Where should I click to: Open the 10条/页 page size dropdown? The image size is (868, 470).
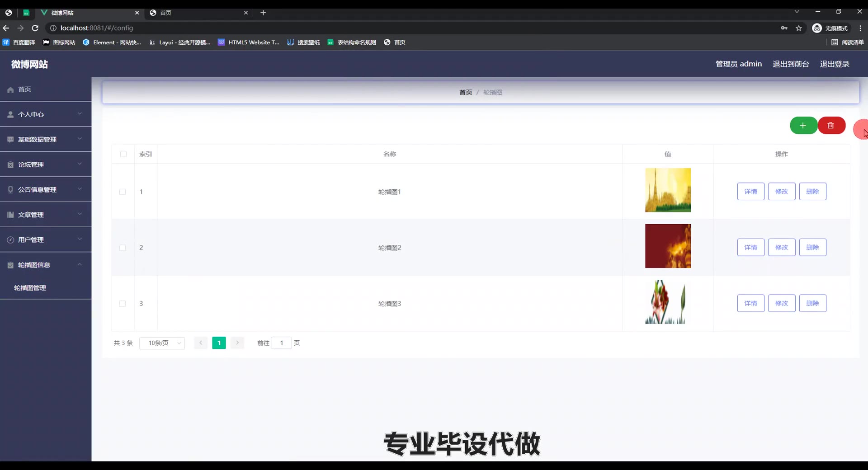[x=162, y=343]
